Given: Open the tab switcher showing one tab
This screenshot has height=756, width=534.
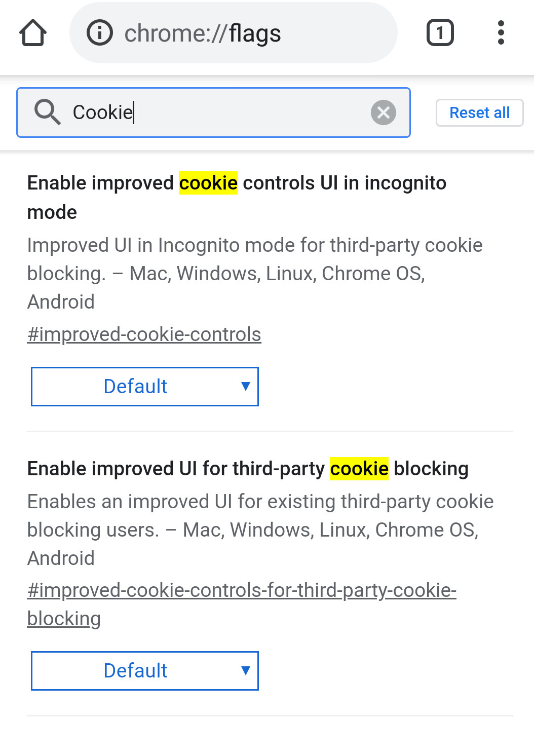Looking at the screenshot, I should (x=440, y=33).
